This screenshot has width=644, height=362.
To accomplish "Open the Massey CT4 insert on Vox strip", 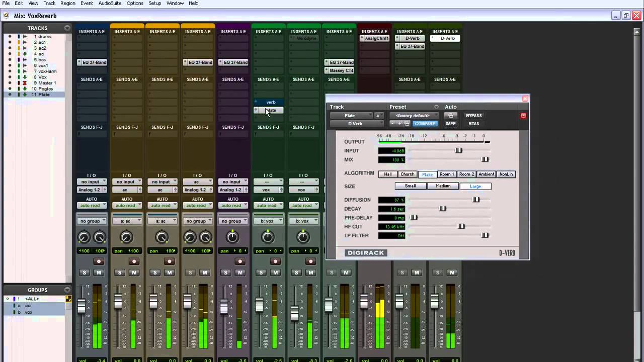I will click(339, 70).
